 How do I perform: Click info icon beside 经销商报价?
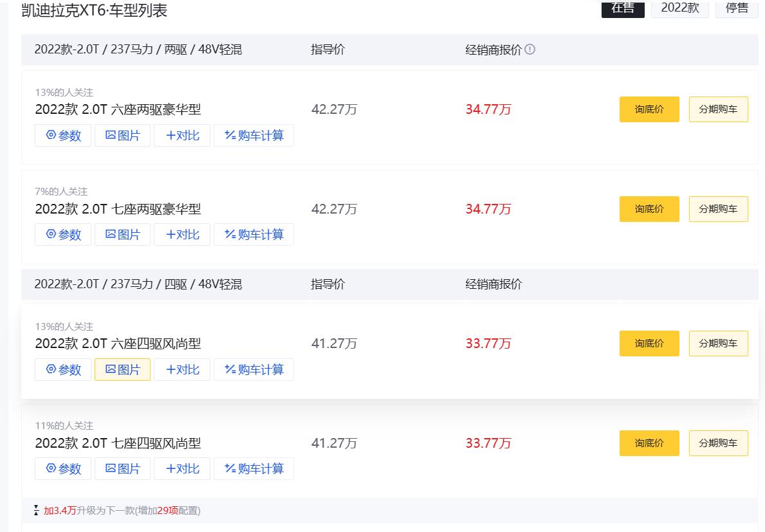click(530, 50)
